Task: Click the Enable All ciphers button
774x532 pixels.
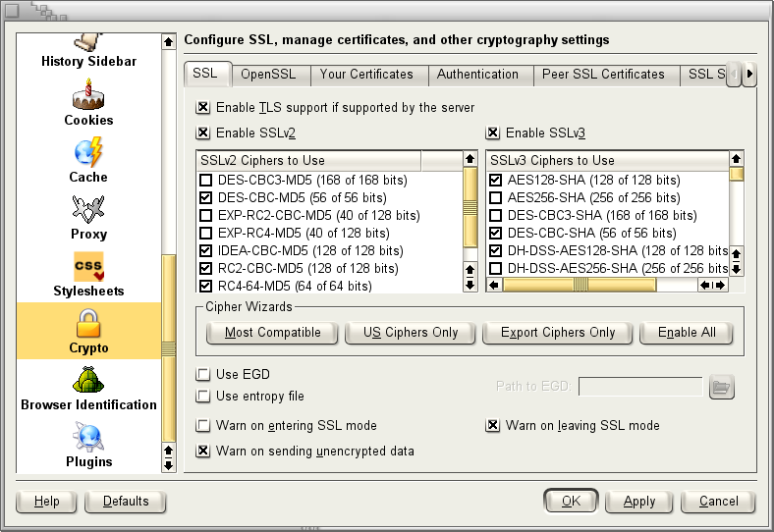Action: pos(687,333)
